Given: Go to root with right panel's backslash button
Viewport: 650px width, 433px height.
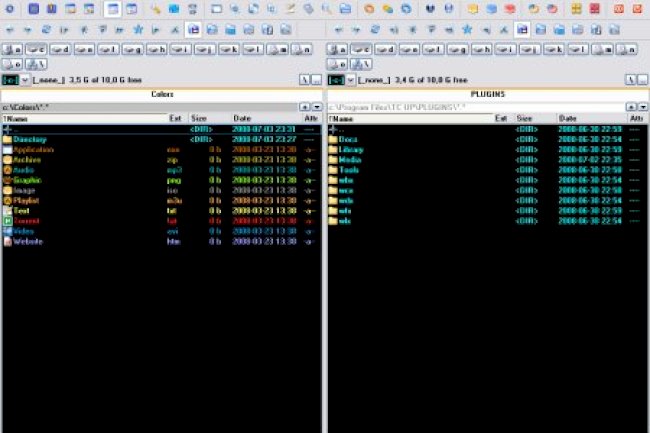Looking at the screenshot, I should tap(630, 80).
